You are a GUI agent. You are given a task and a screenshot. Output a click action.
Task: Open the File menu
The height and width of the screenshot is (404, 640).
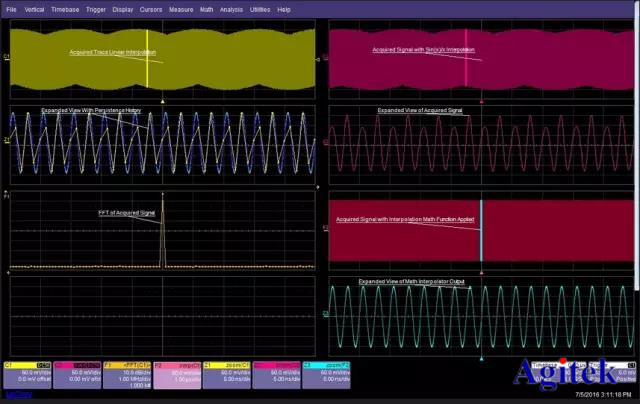12,9
